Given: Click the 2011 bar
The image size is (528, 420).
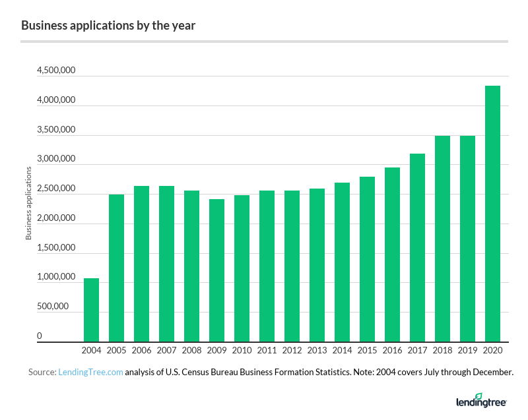Looking at the screenshot, I should click(x=267, y=266).
